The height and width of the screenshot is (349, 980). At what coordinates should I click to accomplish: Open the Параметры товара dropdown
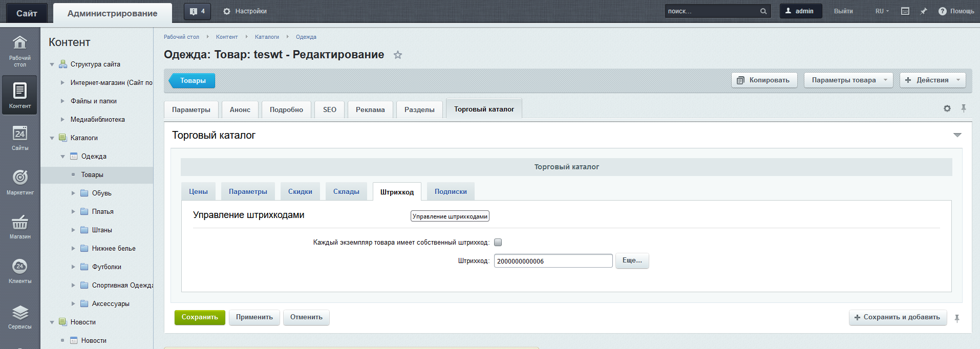tap(848, 80)
